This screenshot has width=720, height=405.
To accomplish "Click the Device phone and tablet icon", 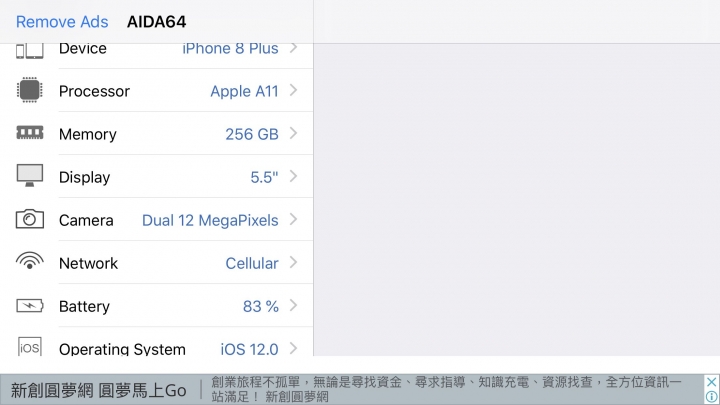I will [30, 51].
